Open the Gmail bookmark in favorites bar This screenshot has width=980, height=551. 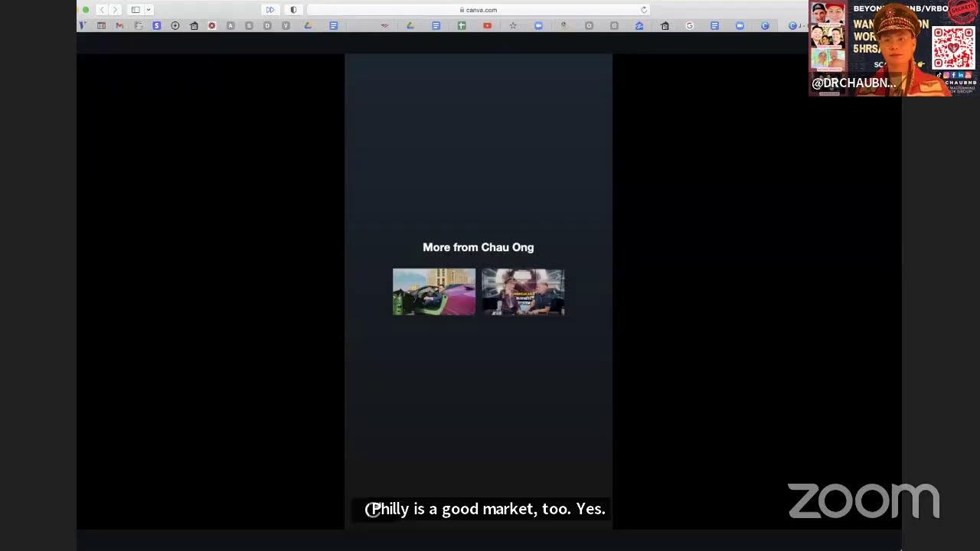coord(119,25)
